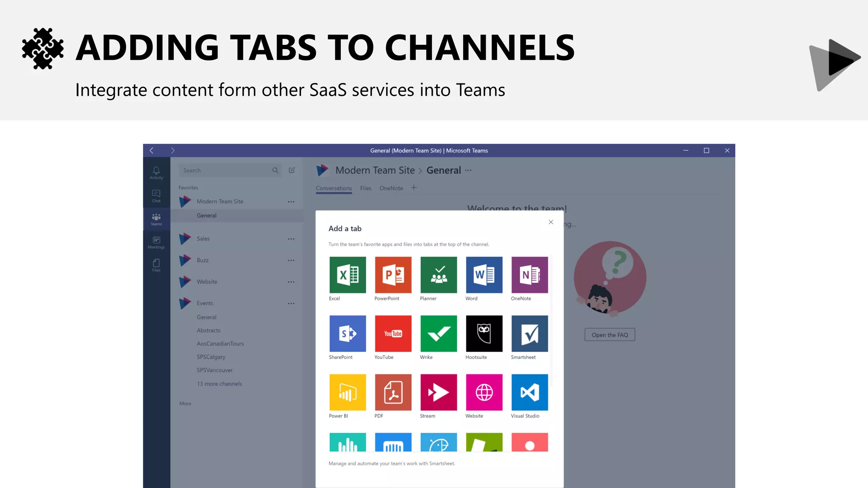Switch to the Conversations tab
Viewport: 868px width, 488px height.
tap(334, 188)
